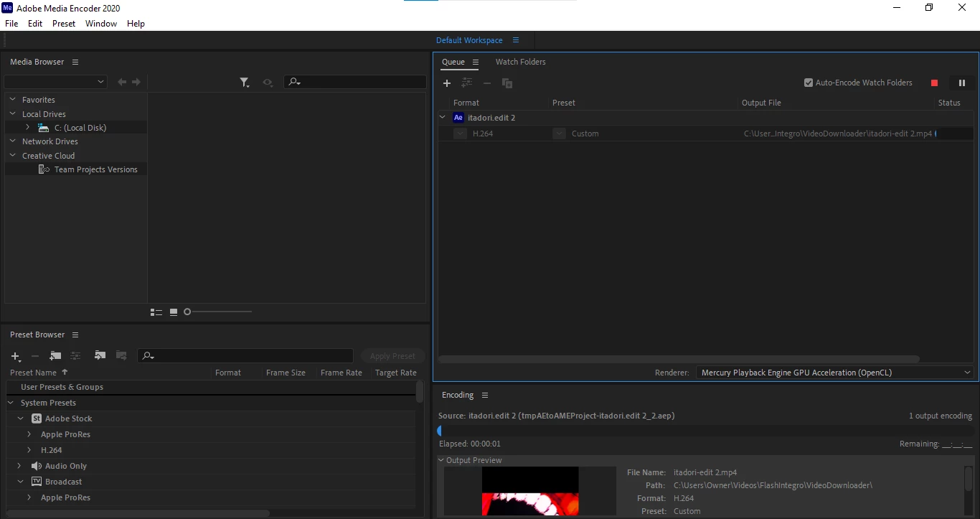Screen dimensions: 980x519
Task: Open the File menu
Action: (11, 24)
